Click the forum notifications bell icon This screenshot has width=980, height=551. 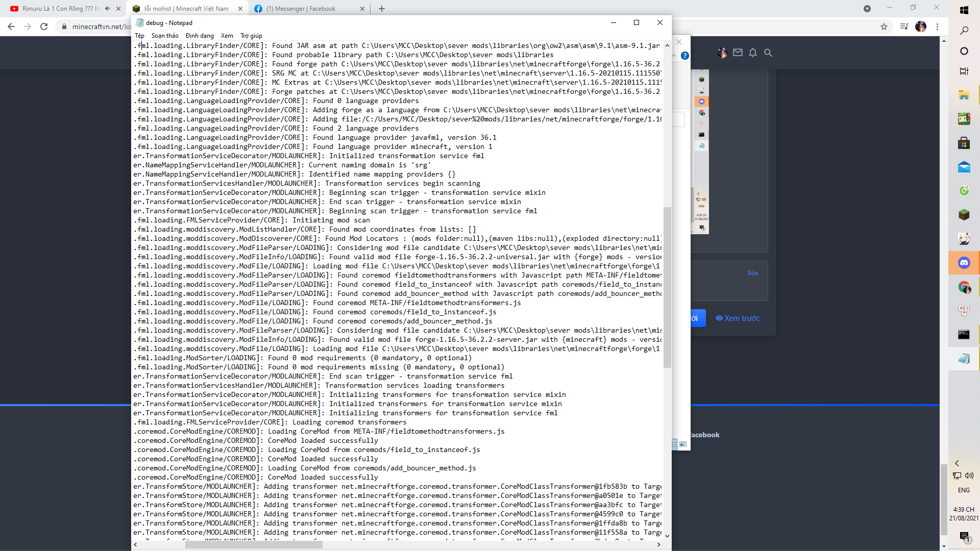point(753,53)
